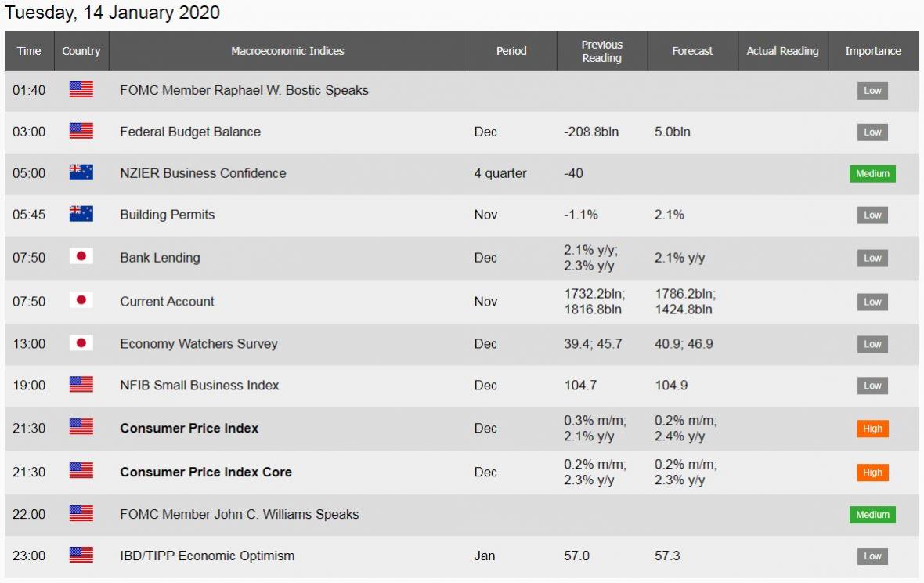Select the Macroeconomic Indices column header
This screenshot has width=924, height=583.
pyautogui.click(x=287, y=51)
